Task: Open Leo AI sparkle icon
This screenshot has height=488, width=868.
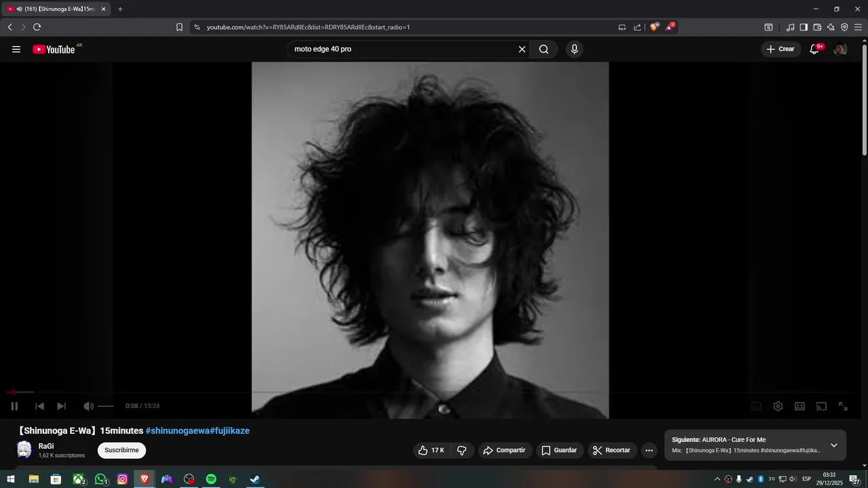Action: tap(831, 27)
